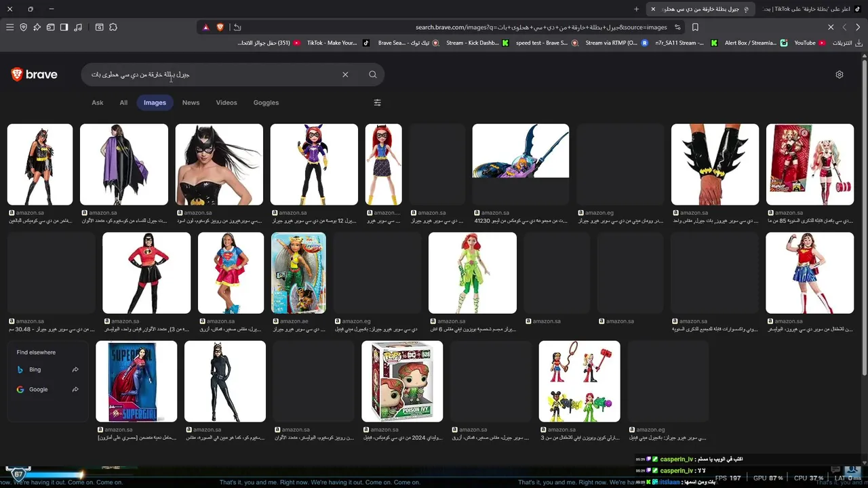This screenshot has width=868, height=488.
Task: Open the Batgirl doll in purple image
Action: click(x=314, y=165)
